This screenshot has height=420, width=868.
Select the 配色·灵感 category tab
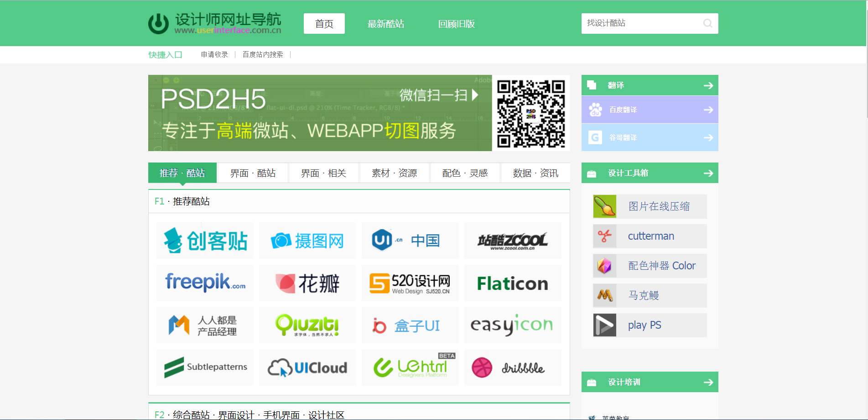click(465, 173)
